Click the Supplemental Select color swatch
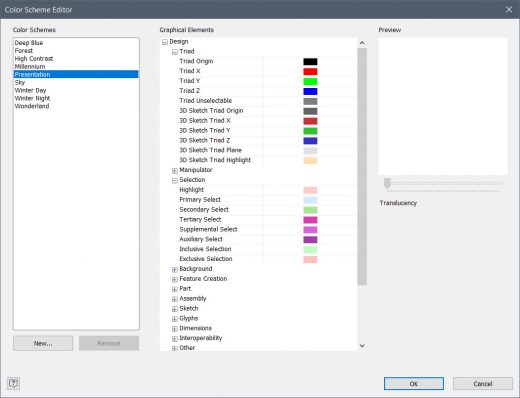 (310, 230)
